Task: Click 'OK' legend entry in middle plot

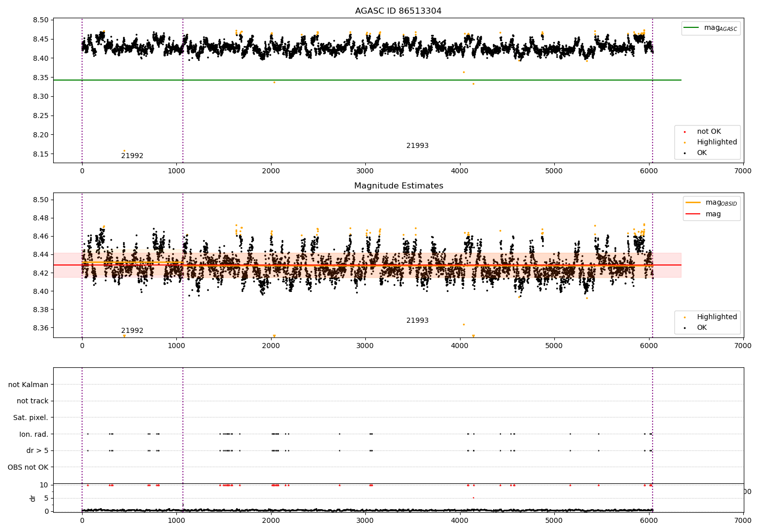Action: coord(695,328)
